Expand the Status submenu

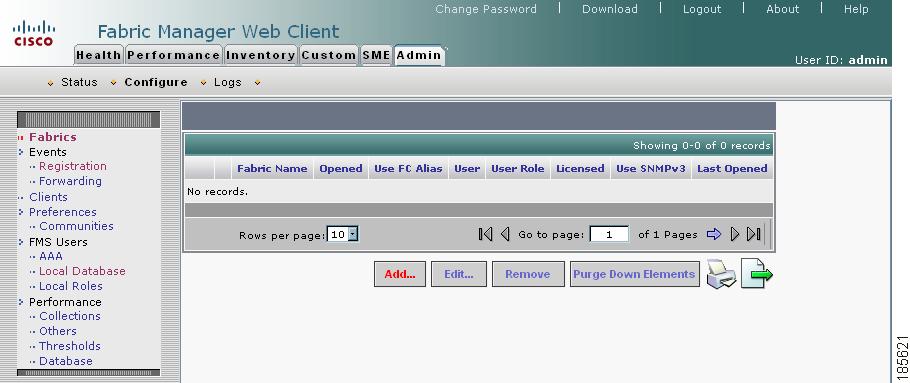coord(79,82)
